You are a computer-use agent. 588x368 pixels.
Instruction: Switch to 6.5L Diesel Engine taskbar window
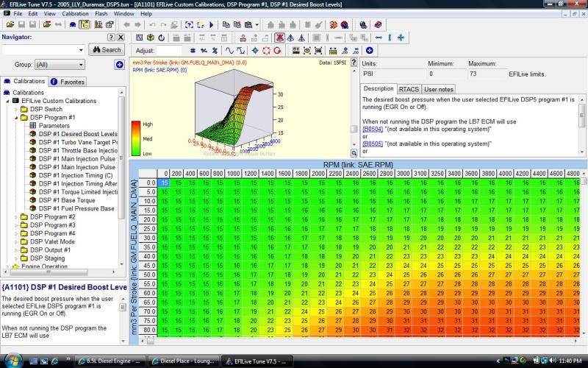pyautogui.click(x=110, y=361)
